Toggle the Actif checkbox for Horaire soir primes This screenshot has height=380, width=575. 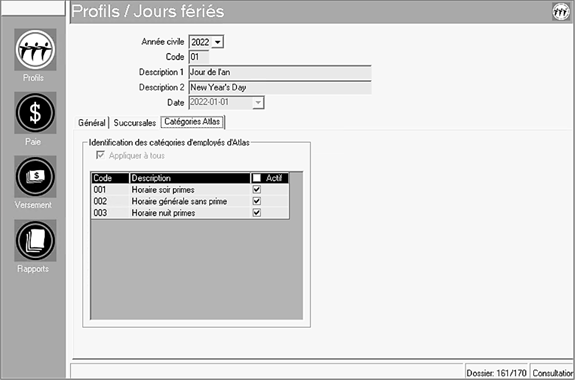[257, 190]
